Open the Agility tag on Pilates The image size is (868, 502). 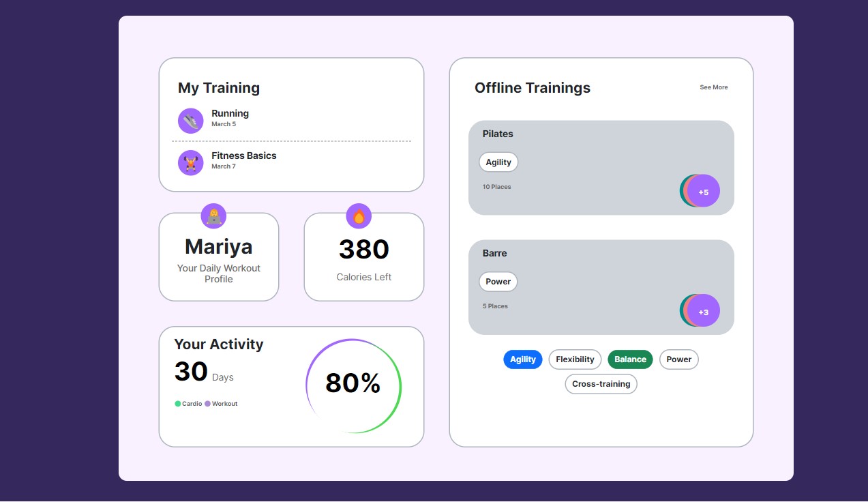(498, 162)
